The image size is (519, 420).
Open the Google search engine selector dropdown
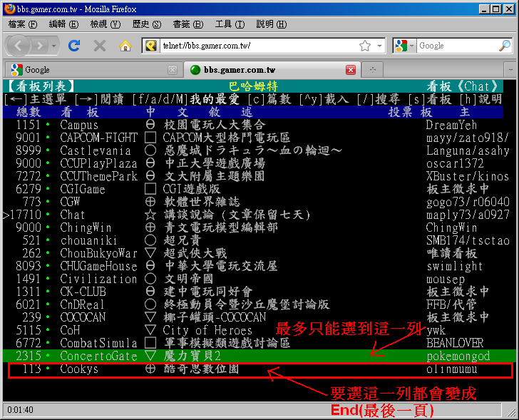pyautogui.click(x=405, y=46)
